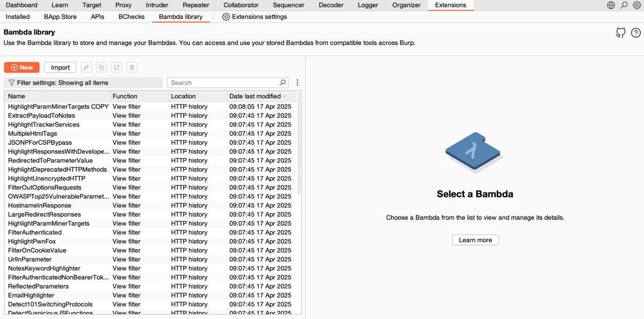Go to the BApp Store sub-tab
This screenshot has width=644, height=319.
[x=61, y=17]
